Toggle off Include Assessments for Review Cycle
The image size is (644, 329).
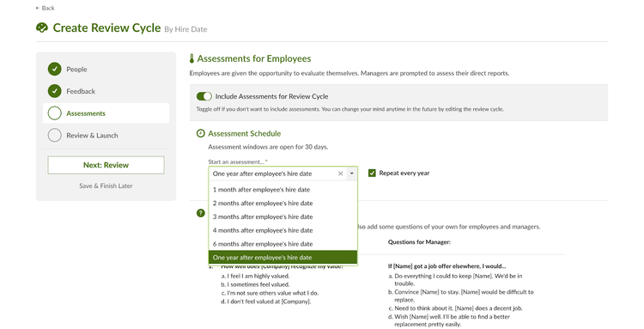coord(204,96)
